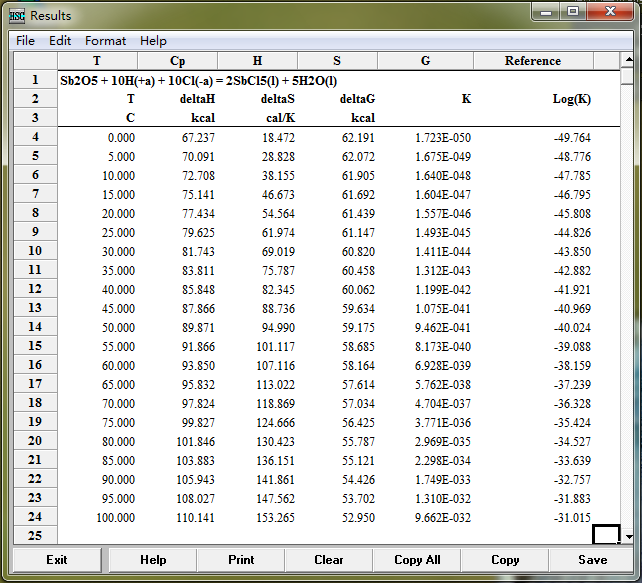Click temperature cell 60.000
This screenshot has height=583, width=642.
click(x=118, y=366)
